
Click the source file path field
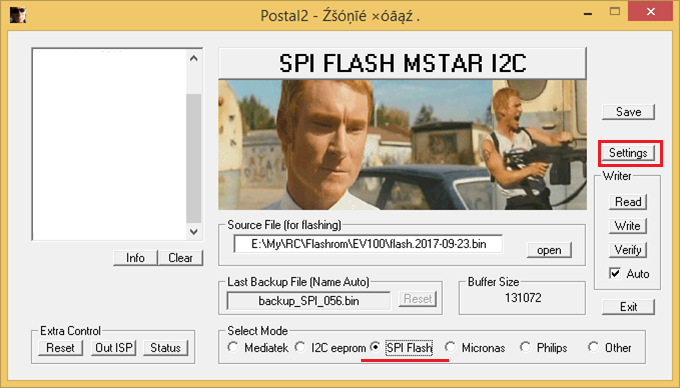(368, 244)
